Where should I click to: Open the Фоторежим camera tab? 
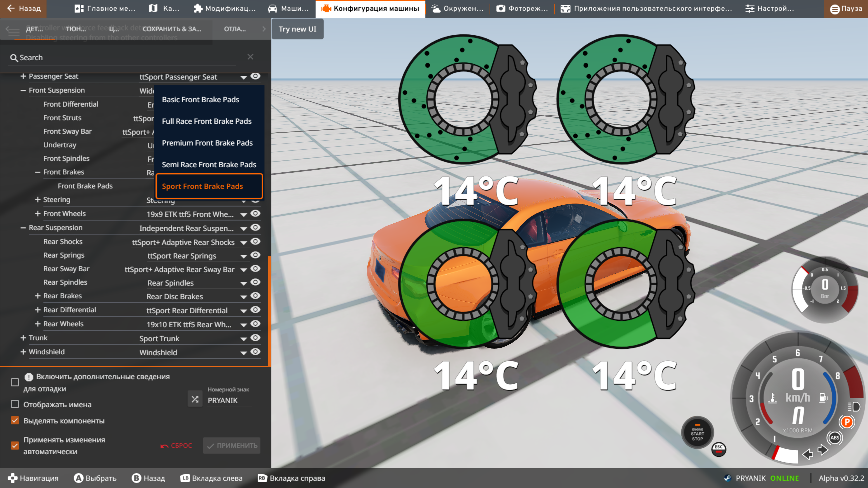click(522, 8)
